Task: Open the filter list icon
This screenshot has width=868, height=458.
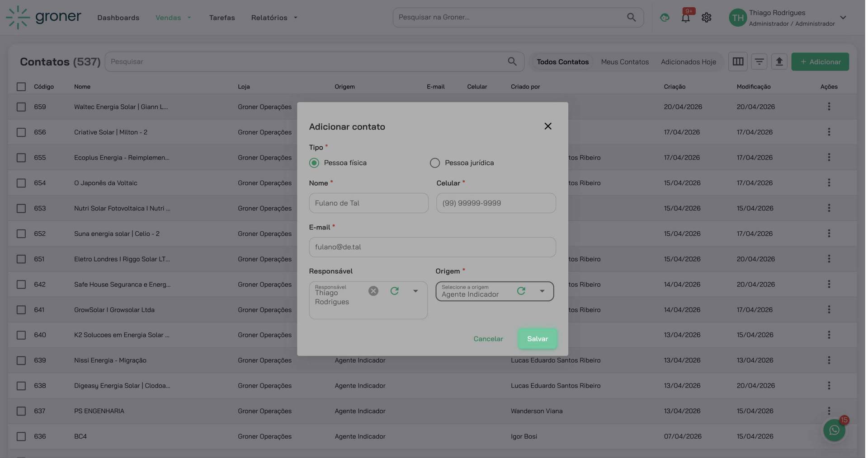Action: point(759,61)
